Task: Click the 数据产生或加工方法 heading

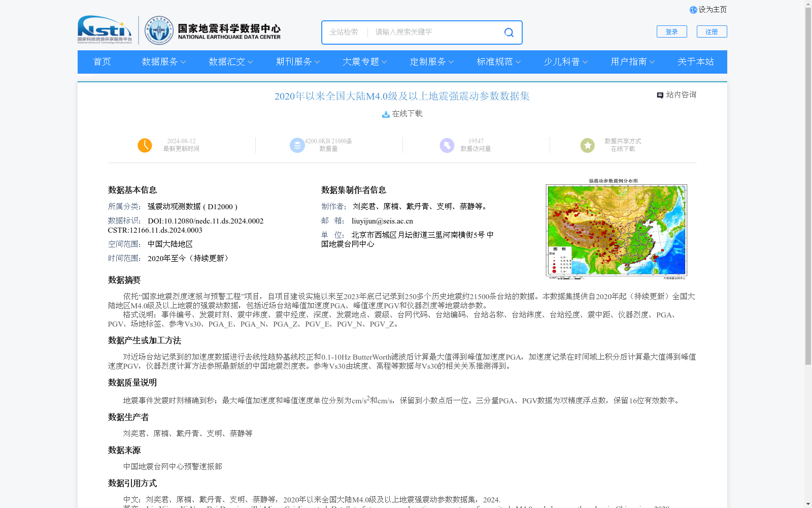Action: (145, 341)
